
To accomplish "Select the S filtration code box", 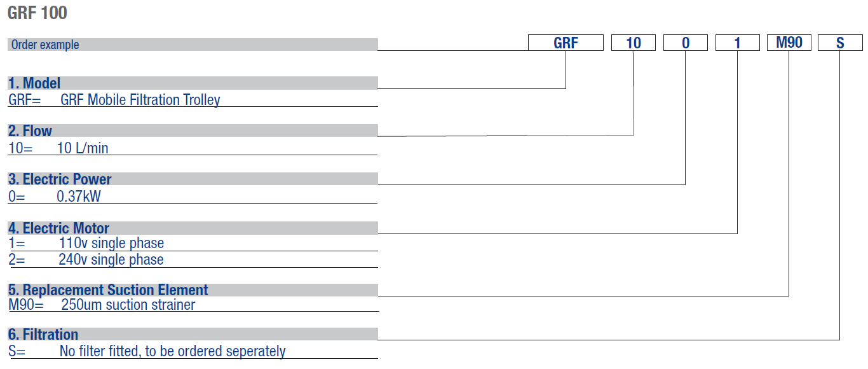I will click(x=840, y=43).
